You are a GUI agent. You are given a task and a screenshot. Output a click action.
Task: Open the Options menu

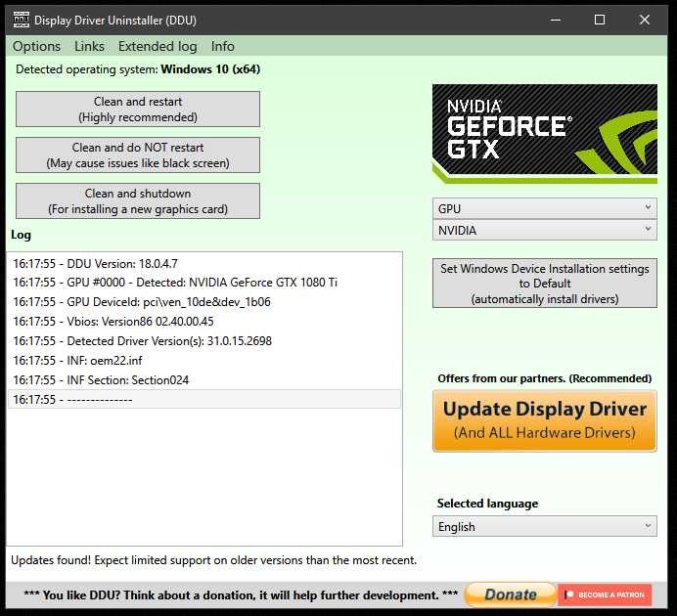point(37,46)
